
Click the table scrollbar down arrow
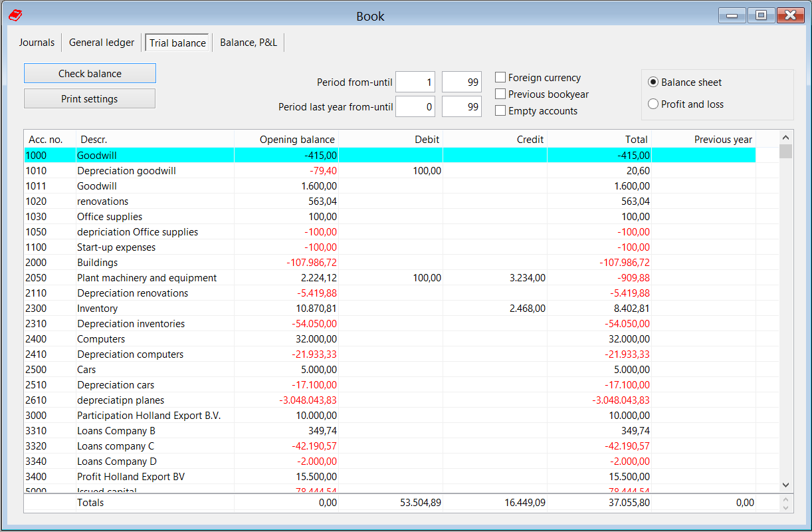pos(785,486)
